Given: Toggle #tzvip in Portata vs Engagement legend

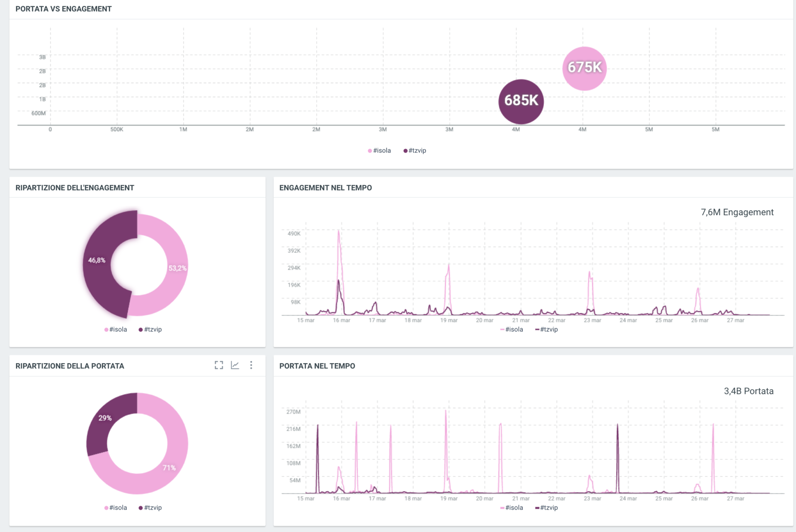Looking at the screenshot, I should click(415, 151).
